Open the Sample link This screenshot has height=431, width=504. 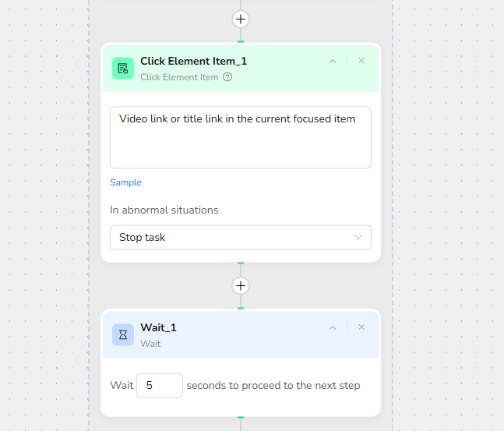coord(125,182)
